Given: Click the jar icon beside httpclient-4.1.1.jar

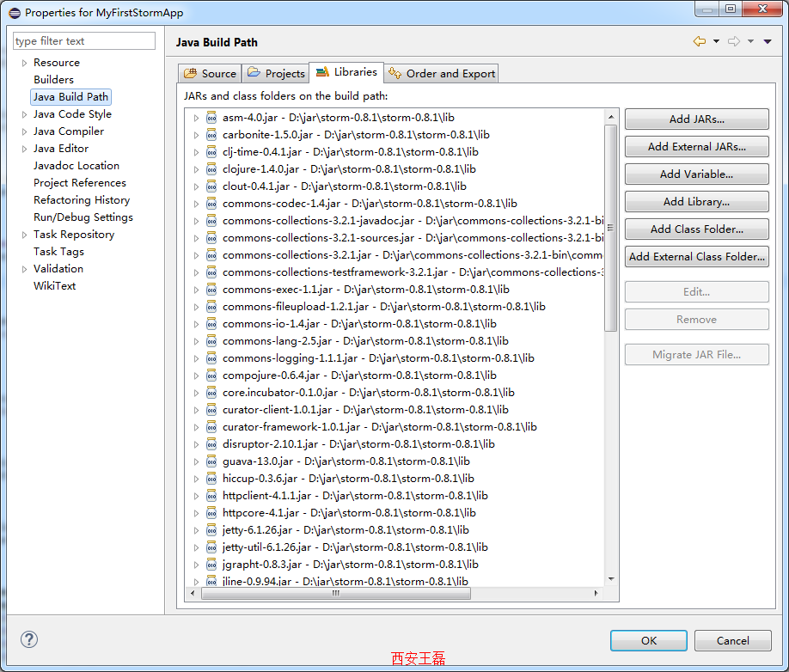Looking at the screenshot, I should point(211,496).
